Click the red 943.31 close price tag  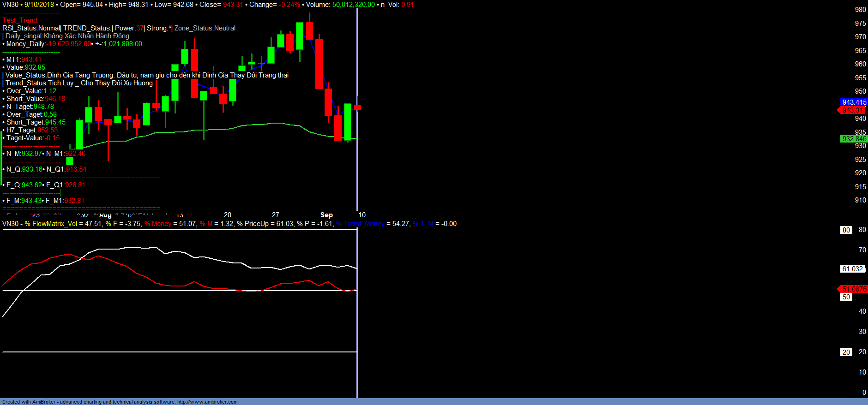click(852, 110)
